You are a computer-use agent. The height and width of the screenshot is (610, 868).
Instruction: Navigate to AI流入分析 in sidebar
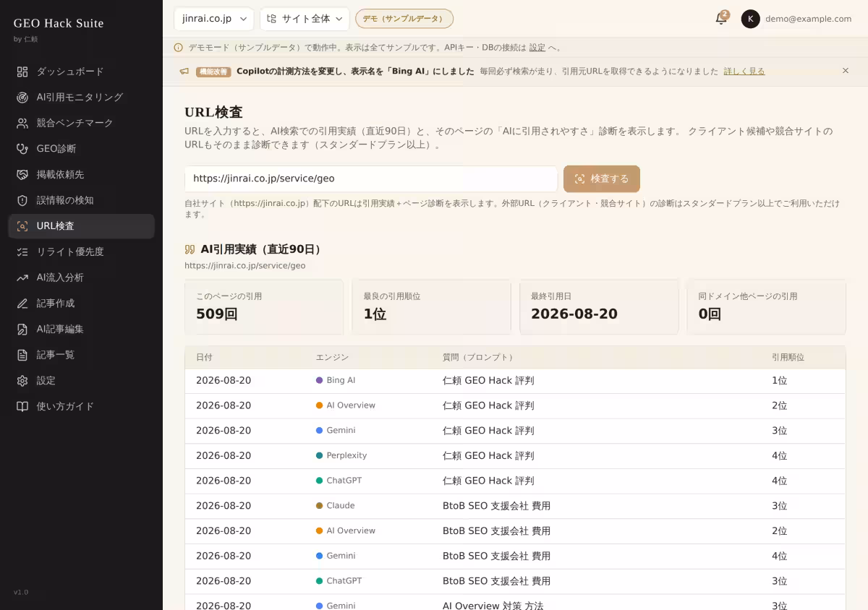pyautogui.click(x=81, y=278)
